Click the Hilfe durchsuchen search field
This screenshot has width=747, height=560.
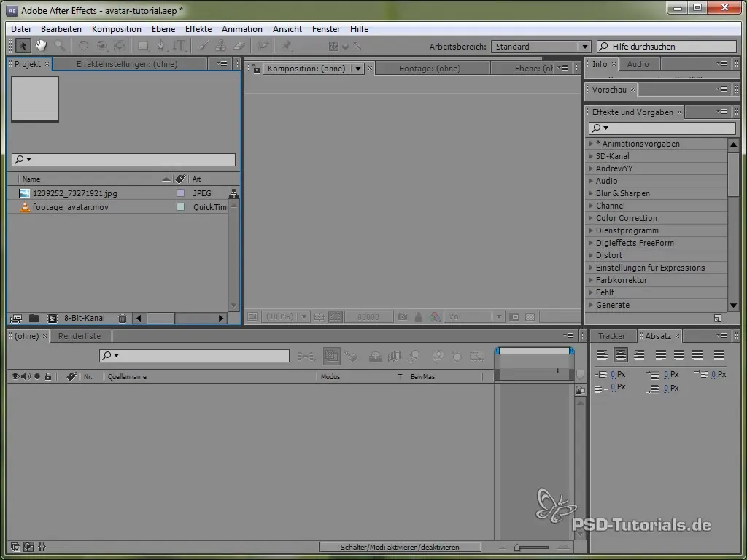click(x=667, y=47)
